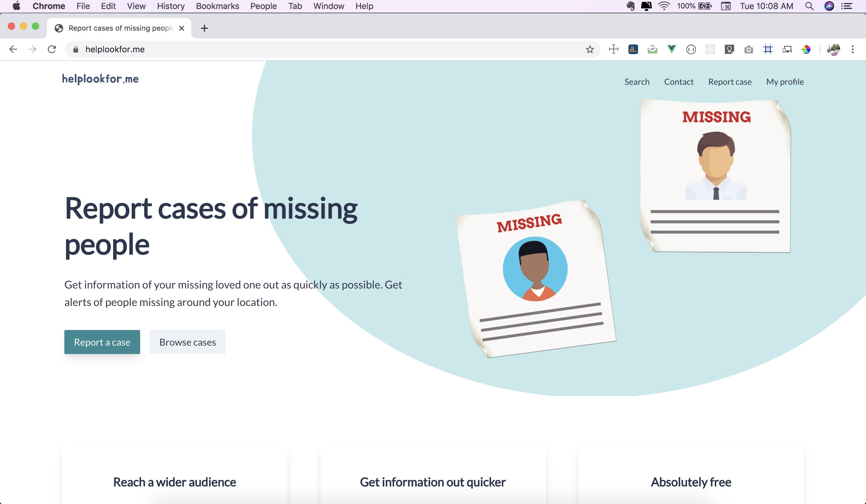This screenshot has width=866, height=504.
Task: Open the Bookmarks menu
Action: (x=217, y=6)
